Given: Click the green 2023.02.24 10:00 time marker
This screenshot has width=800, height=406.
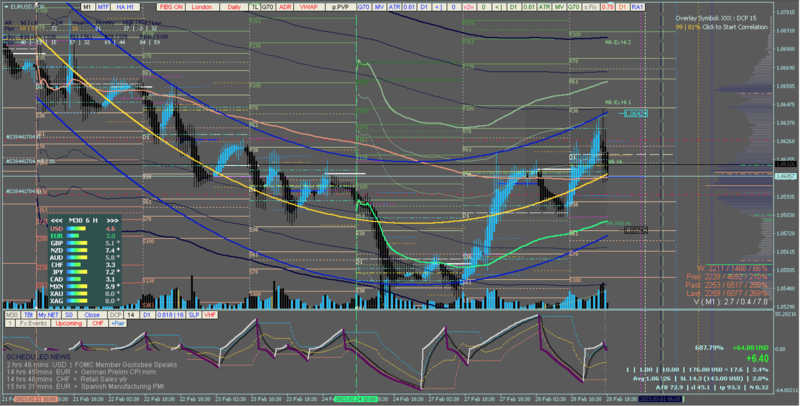Looking at the screenshot, I should (x=356, y=399).
